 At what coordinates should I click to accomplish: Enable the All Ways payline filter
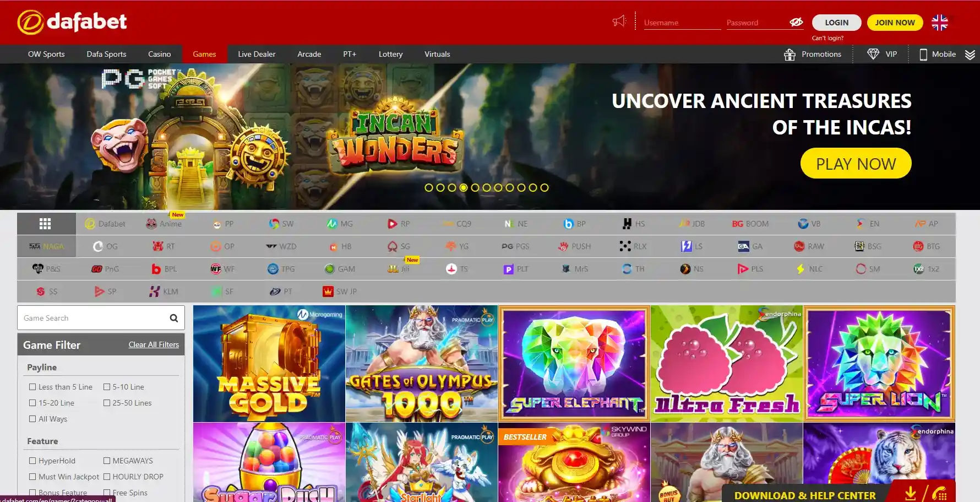click(32, 419)
